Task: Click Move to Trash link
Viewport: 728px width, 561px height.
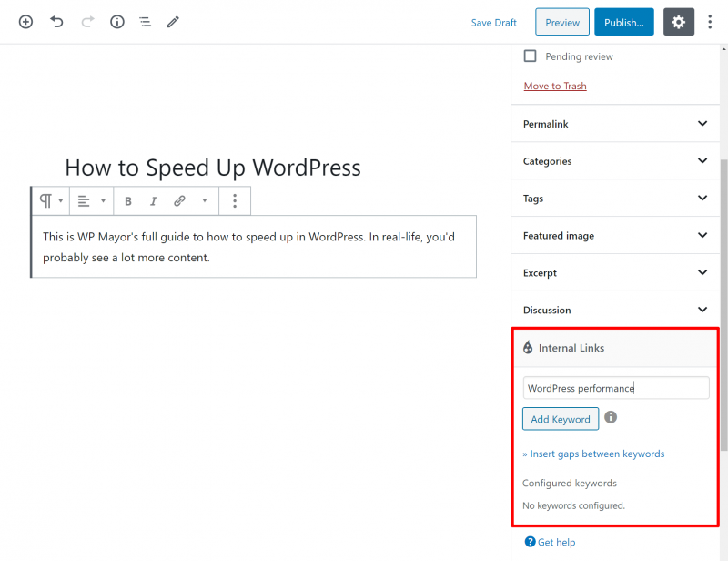Action: 555,86
